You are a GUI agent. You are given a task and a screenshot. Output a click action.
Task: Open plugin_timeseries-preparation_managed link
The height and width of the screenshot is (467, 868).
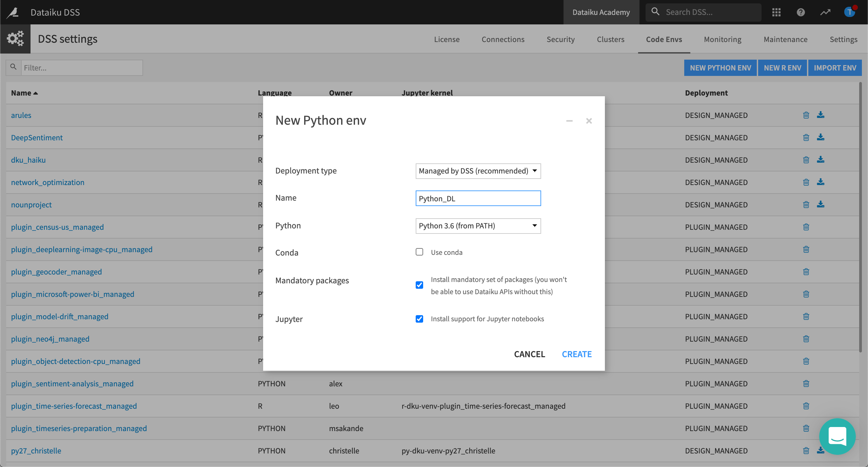79,428
